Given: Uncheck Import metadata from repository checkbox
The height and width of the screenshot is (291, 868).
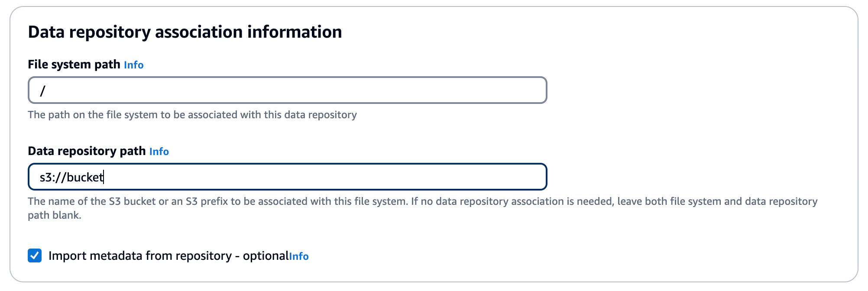Looking at the screenshot, I should pos(35,255).
